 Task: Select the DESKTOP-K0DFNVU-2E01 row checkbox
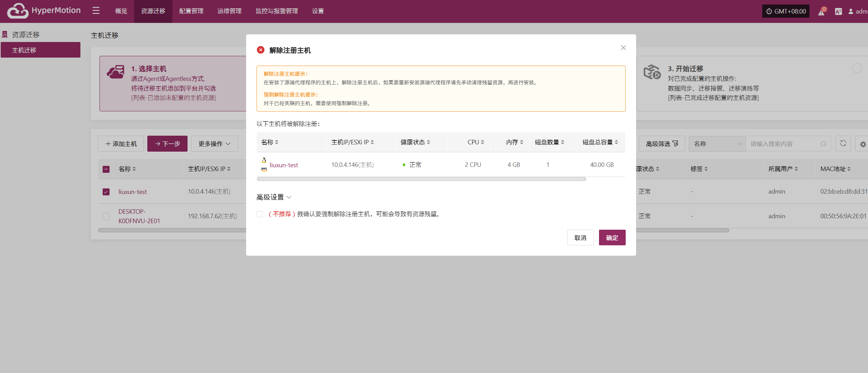point(106,216)
